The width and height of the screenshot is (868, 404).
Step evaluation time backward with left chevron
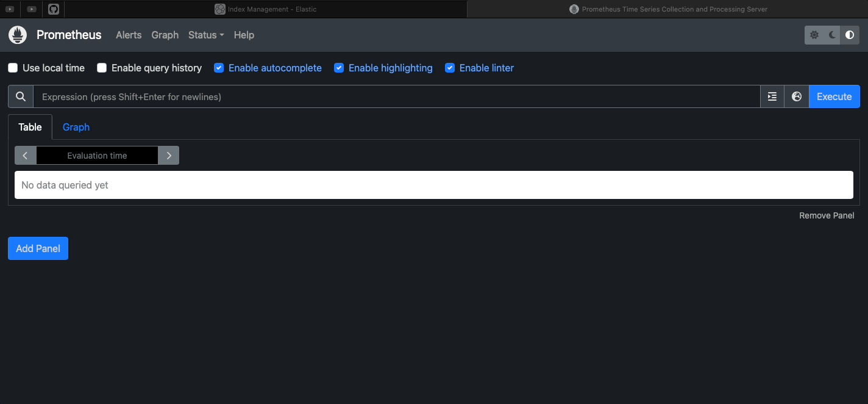[25, 156]
